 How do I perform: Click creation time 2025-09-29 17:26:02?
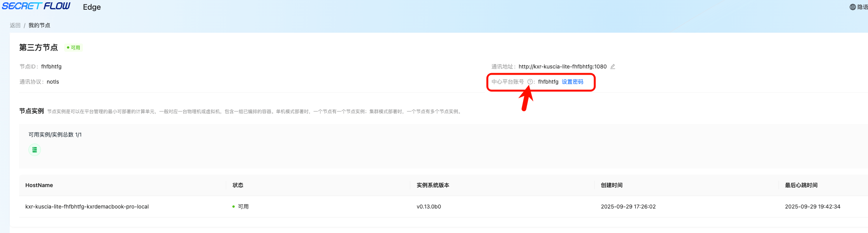tap(628, 207)
